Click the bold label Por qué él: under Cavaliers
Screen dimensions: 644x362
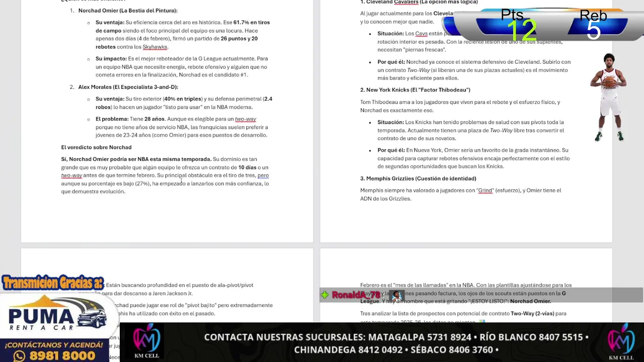391,62
